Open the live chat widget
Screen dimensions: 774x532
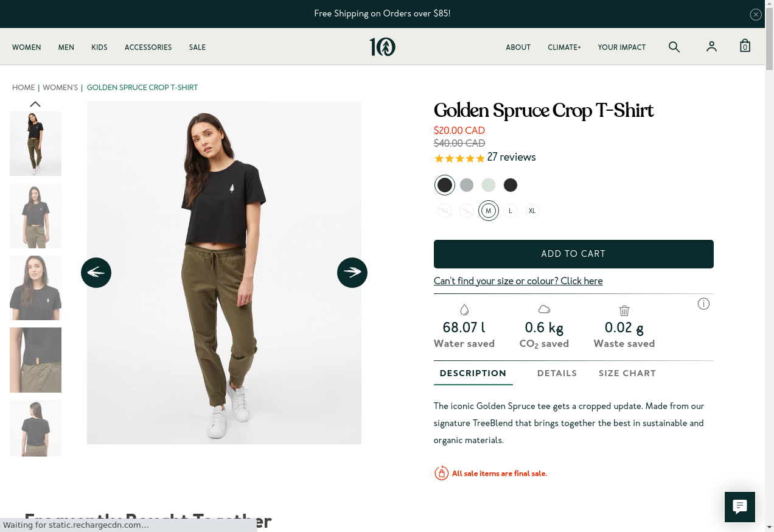[739, 506]
